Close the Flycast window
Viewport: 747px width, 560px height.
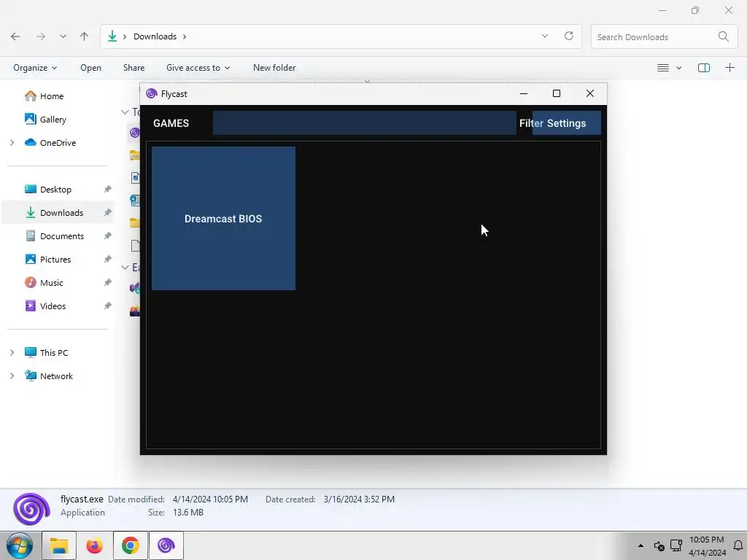pyautogui.click(x=589, y=94)
